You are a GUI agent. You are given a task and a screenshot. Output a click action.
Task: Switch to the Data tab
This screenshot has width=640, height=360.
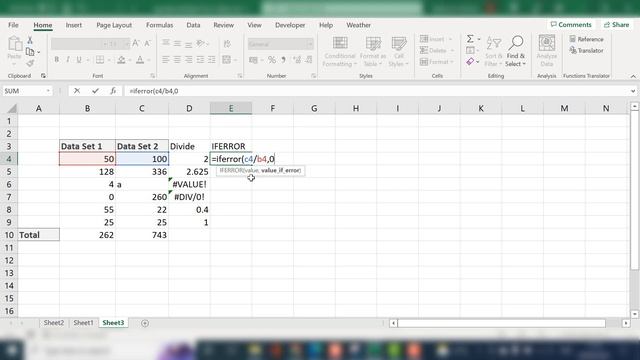(193, 25)
